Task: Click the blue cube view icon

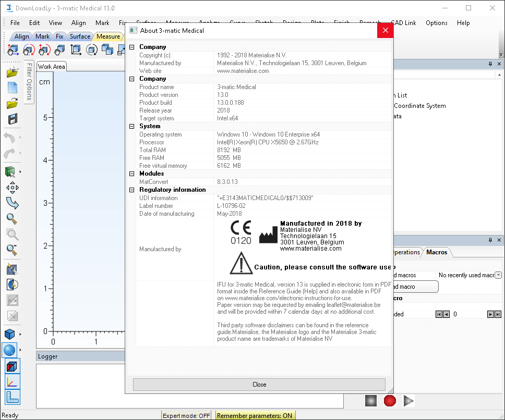Action: (10, 334)
